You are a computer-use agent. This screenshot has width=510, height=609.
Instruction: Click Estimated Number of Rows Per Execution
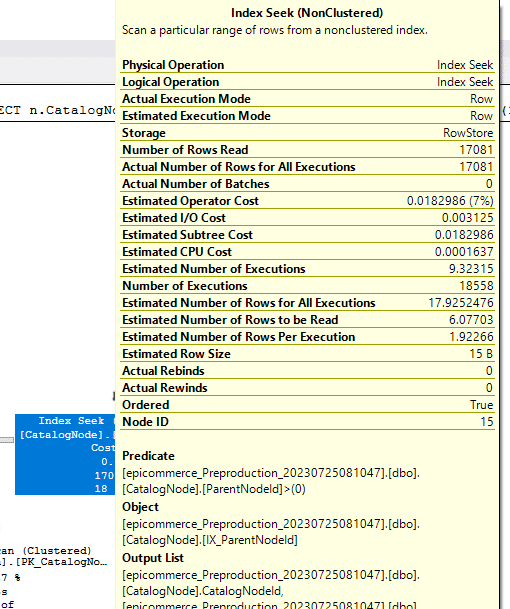[x=238, y=337]
